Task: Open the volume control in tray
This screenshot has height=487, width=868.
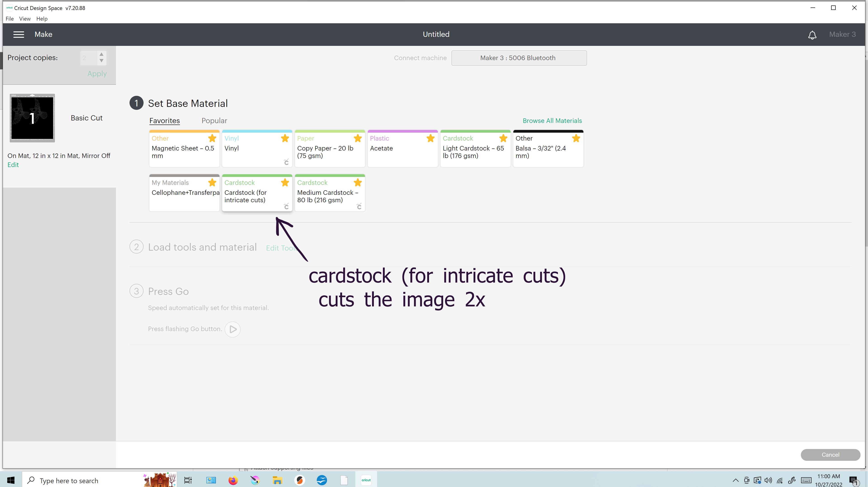Action: [x=768, y=480]
